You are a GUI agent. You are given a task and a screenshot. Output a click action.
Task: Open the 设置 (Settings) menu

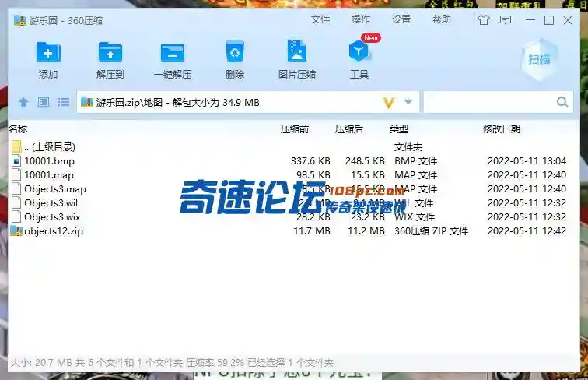401,19
